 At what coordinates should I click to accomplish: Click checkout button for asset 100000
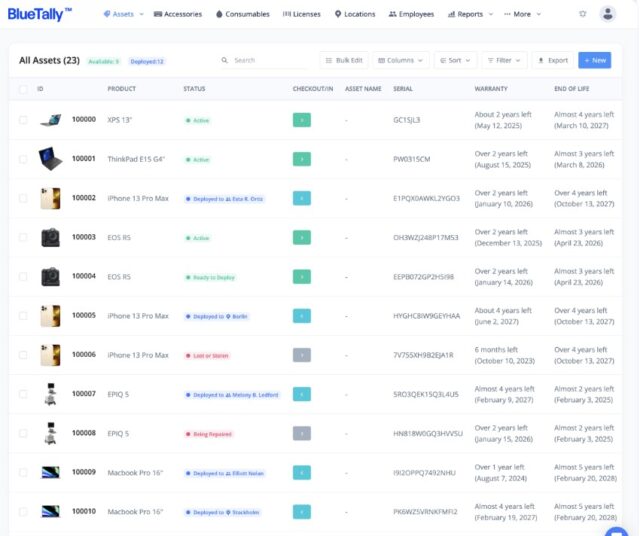pos(302,120)
